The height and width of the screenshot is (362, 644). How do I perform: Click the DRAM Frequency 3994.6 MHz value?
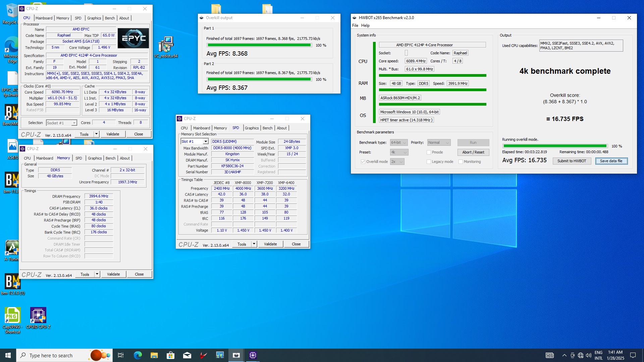99,196
